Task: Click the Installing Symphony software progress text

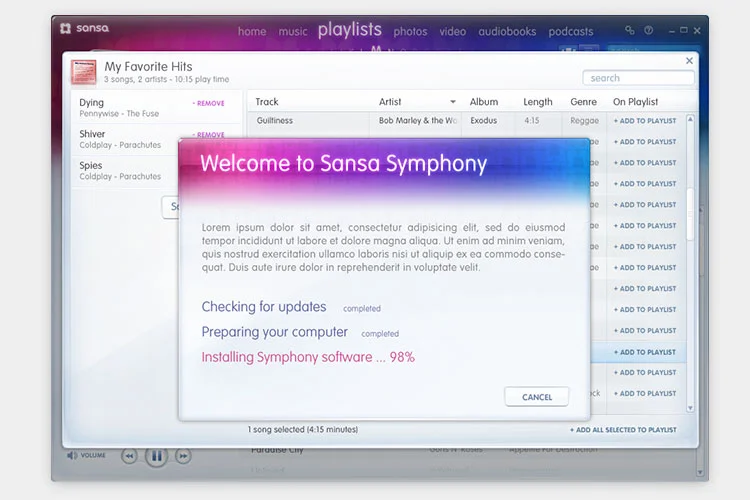Action: tap(308, 357)
